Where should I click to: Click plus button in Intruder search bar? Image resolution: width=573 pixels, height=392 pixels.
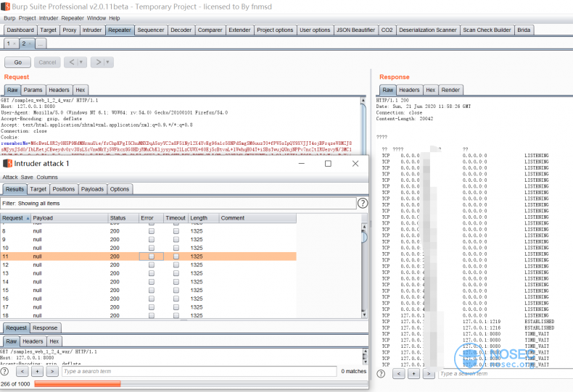[37, 371]
